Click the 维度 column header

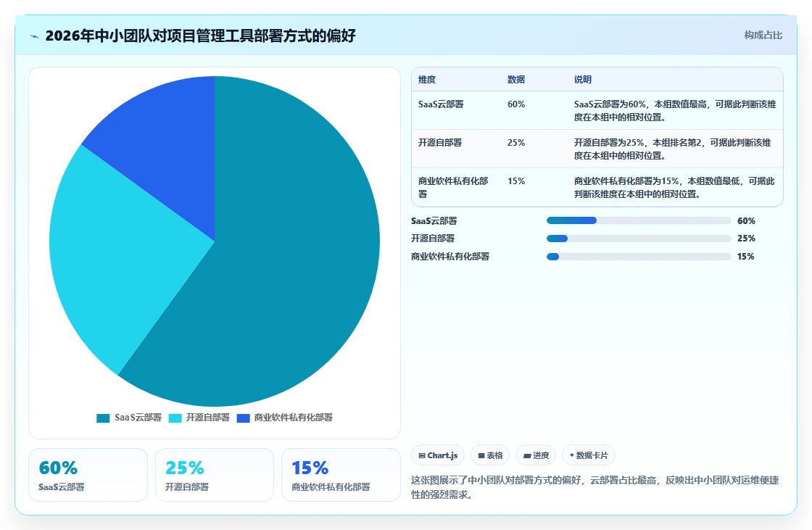pos(427,79)
